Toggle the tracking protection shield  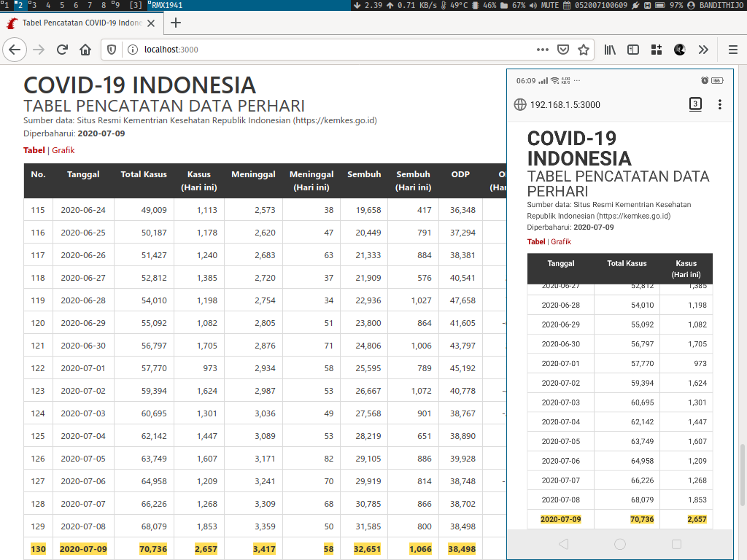point(111,50)
